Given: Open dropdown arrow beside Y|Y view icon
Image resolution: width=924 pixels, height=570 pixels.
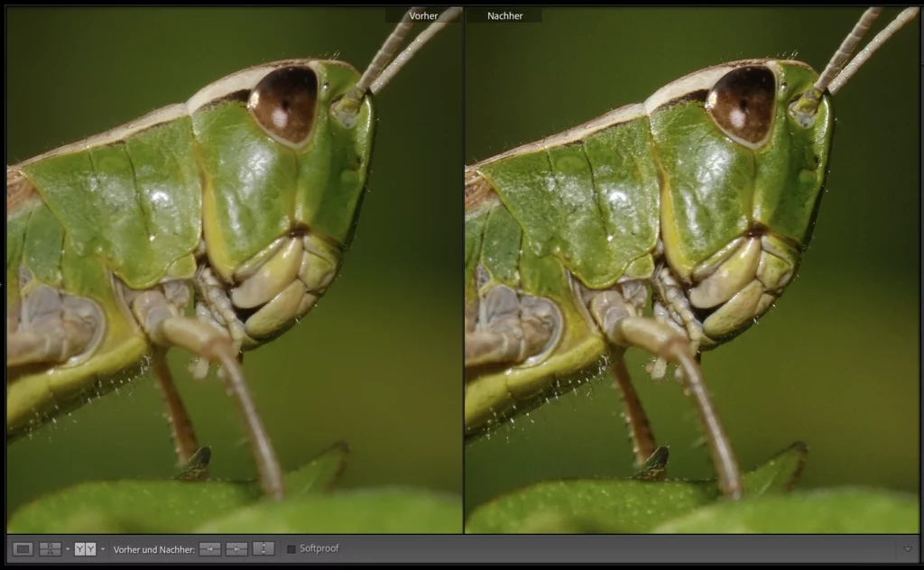Looking at the screenshot, I should (x=103, y=549).
